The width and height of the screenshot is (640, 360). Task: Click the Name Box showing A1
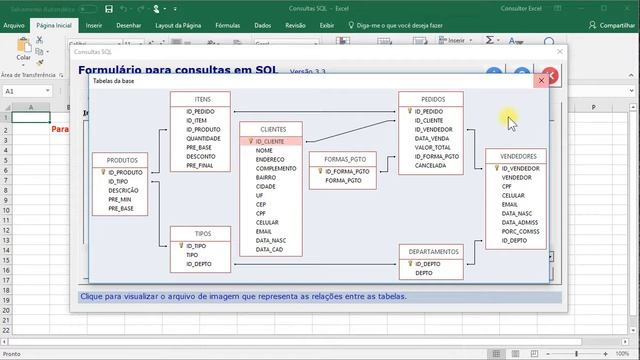coord(23,91)
